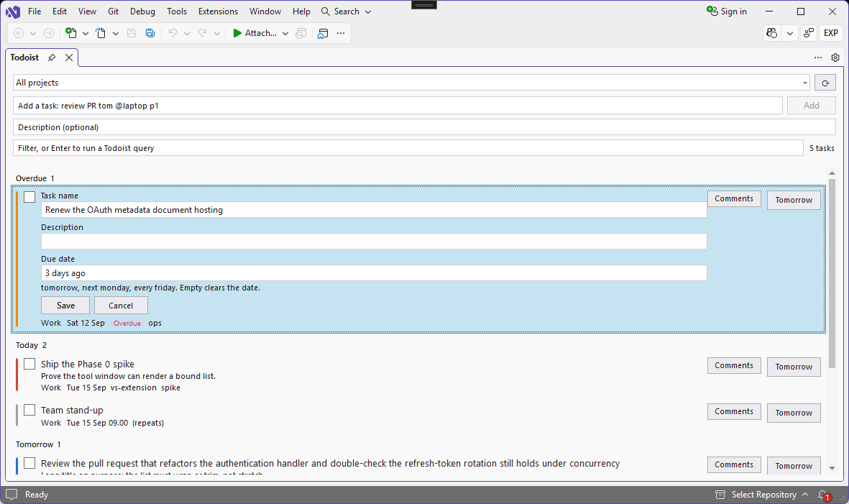
Task: Click the Select Repository icon
Action: coord(720,495)
